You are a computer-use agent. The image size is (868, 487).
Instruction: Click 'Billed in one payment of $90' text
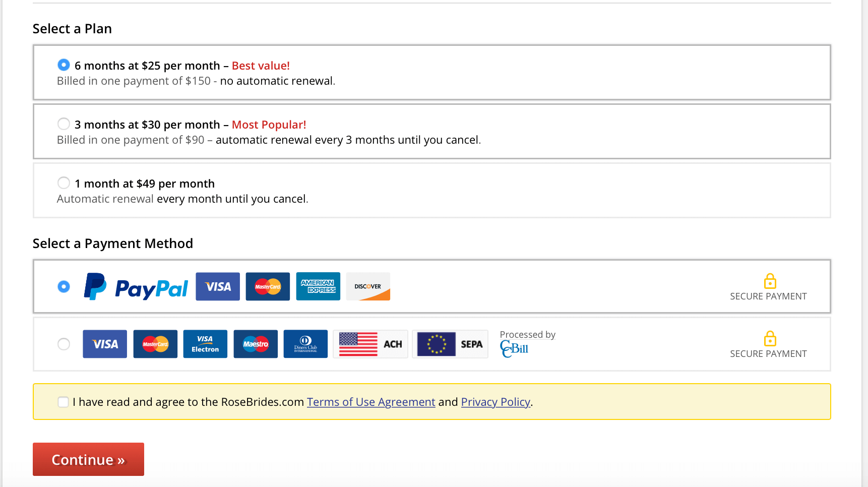pos(131,140)
